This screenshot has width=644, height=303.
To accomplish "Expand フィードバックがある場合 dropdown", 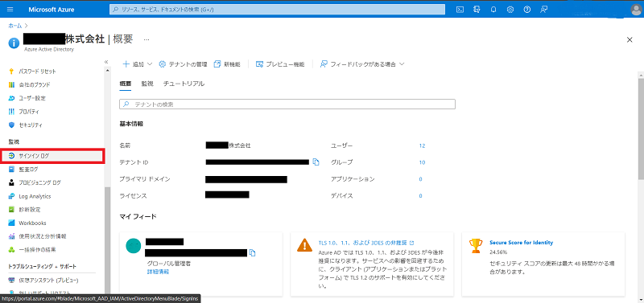I will click(x=362, y=64).
